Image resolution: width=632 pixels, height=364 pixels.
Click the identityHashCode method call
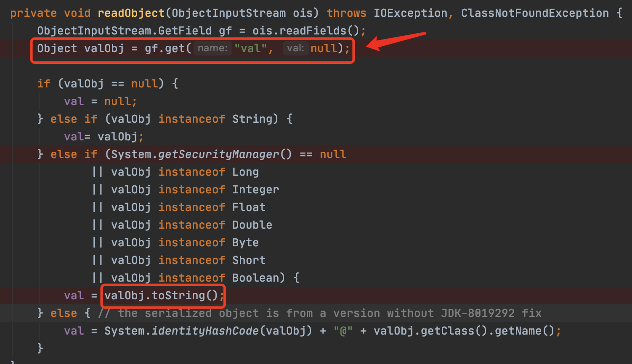coord(205,331)
